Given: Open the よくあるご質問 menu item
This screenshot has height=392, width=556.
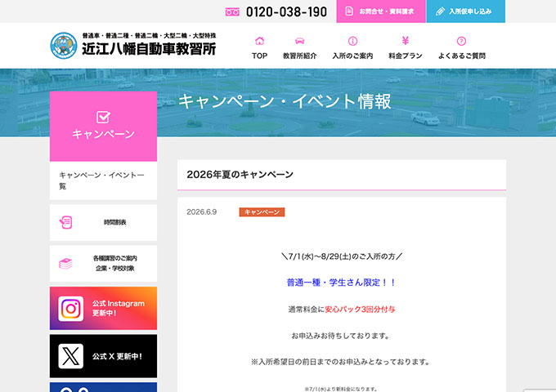Looking at the screenshot, I should point(461,47).
